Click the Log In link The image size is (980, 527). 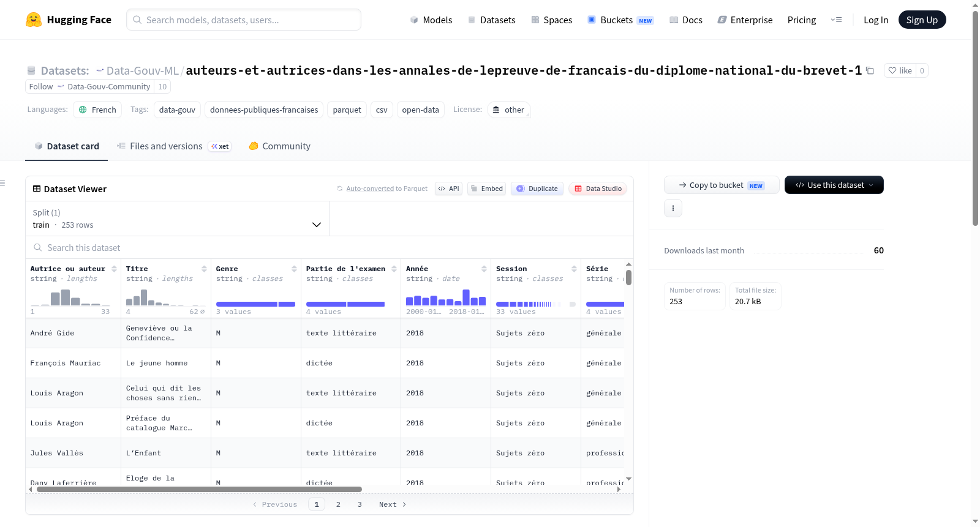point(876,20)
